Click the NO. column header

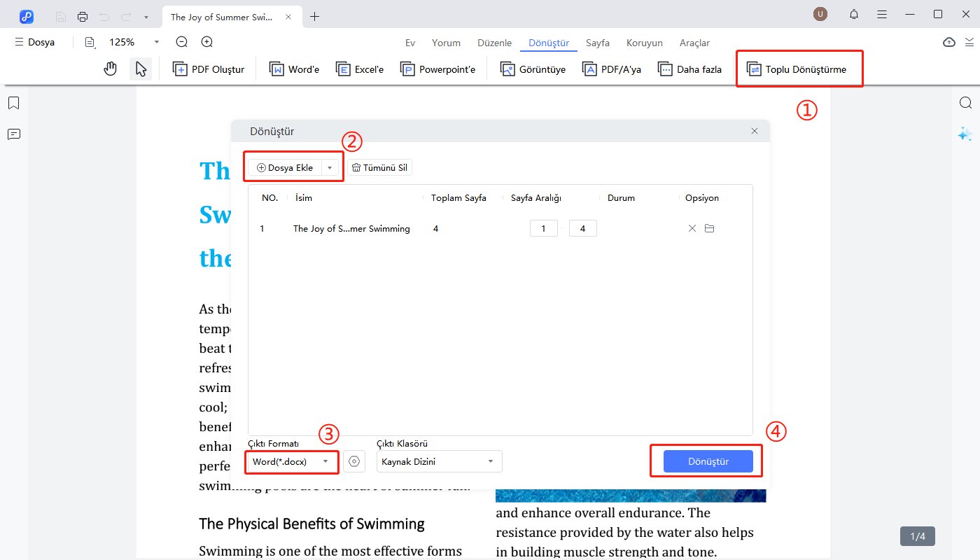[269, 198]
